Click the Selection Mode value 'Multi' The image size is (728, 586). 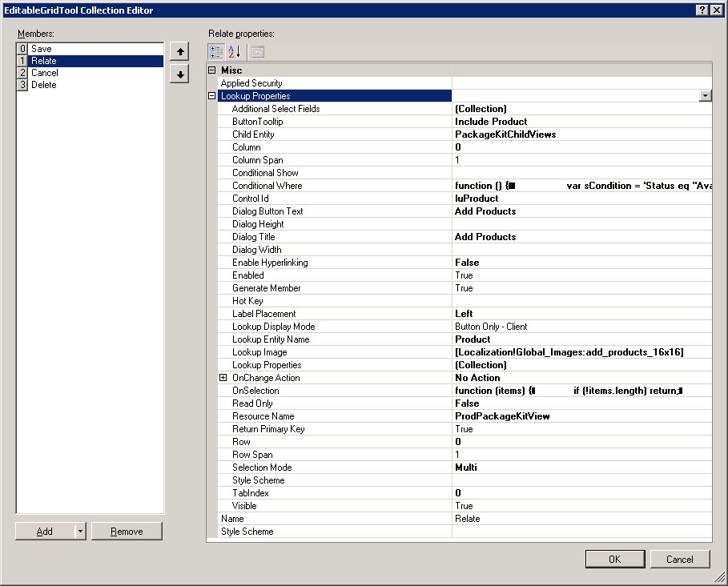tap(465, 468)
